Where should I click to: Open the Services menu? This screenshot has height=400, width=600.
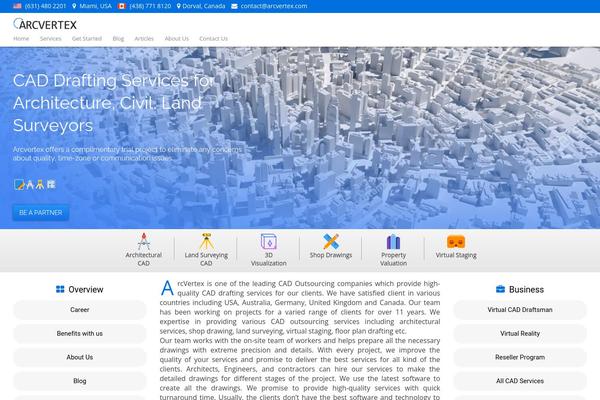(x=50, y=38)
